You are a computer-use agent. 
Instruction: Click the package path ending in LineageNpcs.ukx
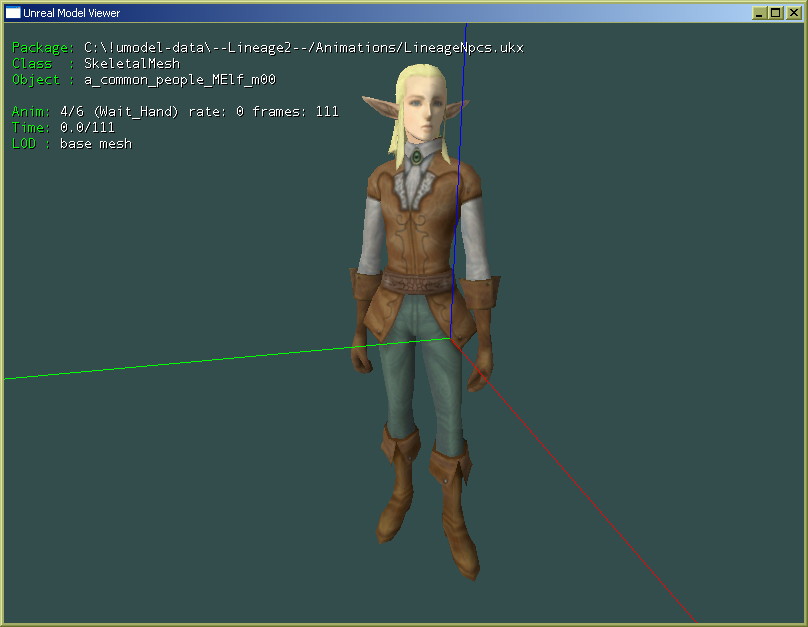304,48
